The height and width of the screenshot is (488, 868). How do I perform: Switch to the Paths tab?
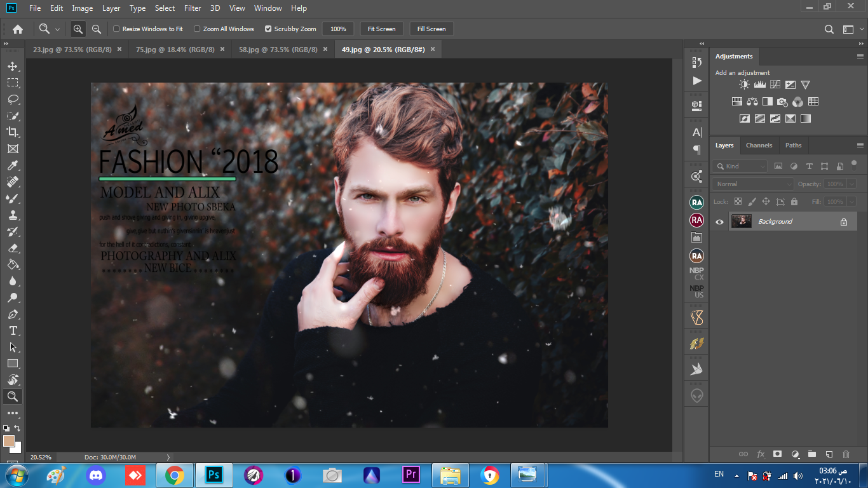click(794, 146)
